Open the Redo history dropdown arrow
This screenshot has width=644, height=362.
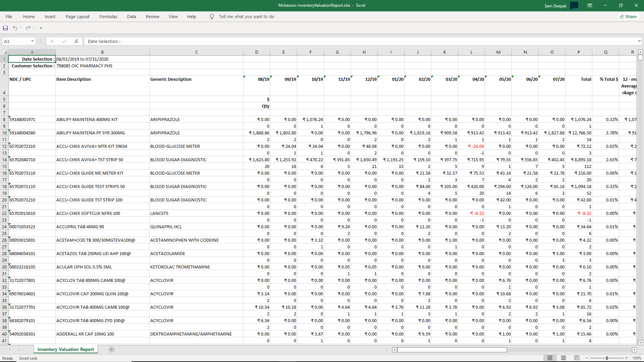point(34,28)
